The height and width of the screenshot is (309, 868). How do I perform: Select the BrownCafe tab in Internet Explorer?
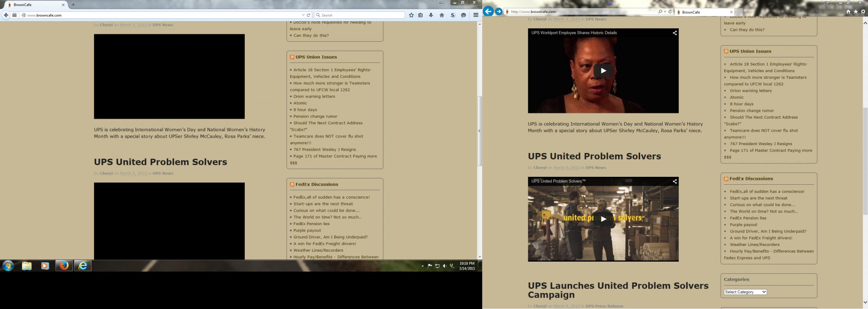point(704,12)
